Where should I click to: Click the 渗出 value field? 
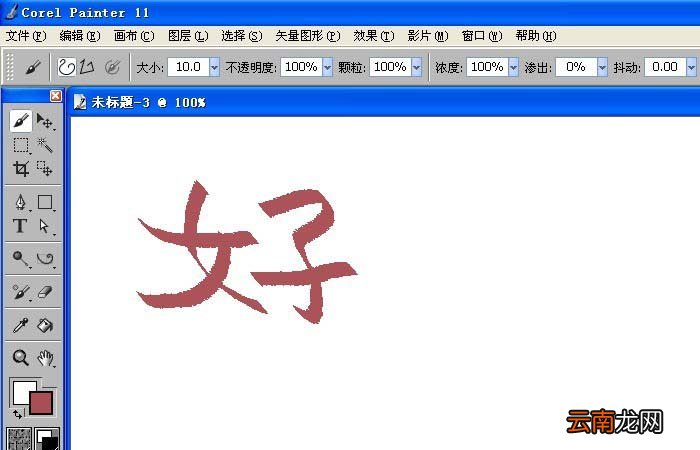tap(576, 67)
